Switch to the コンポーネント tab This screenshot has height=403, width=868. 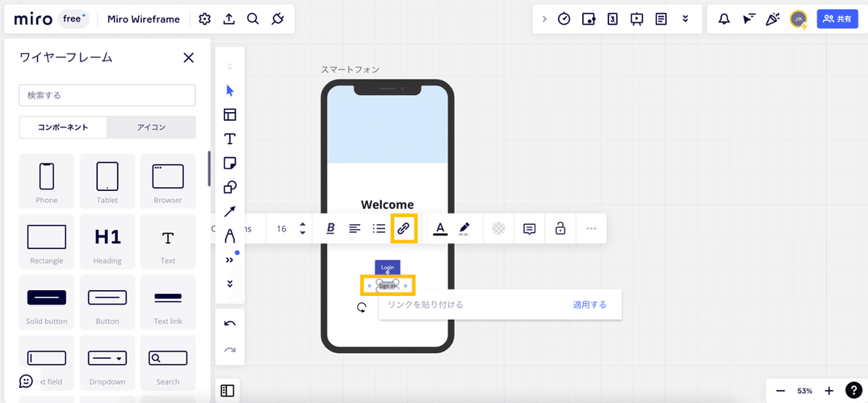tap(63, 127)
